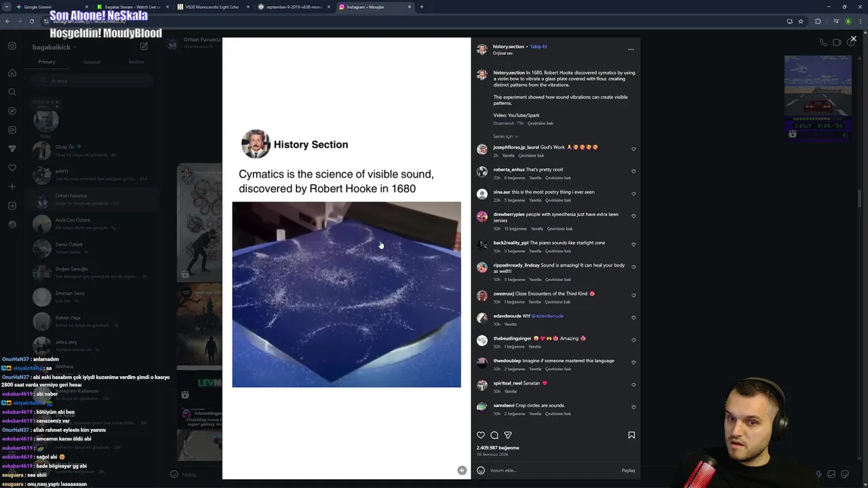Like samsleevi's comment

pyautogui.click(x=633, y=407)
